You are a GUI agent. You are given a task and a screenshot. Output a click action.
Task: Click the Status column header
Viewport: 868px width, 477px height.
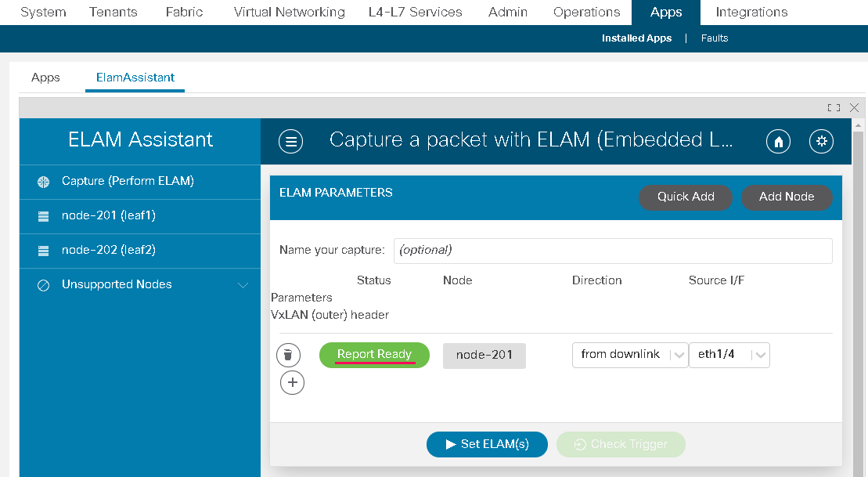tap(373, 281)
